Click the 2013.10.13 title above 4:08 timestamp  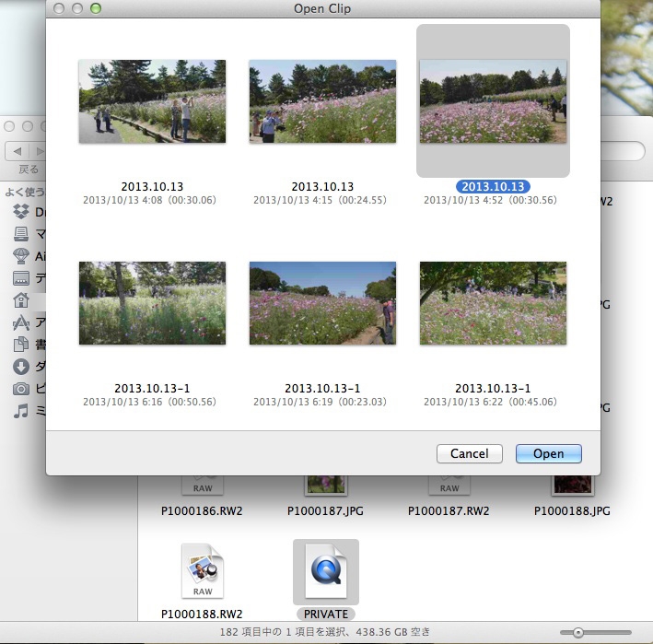(152, 187)
